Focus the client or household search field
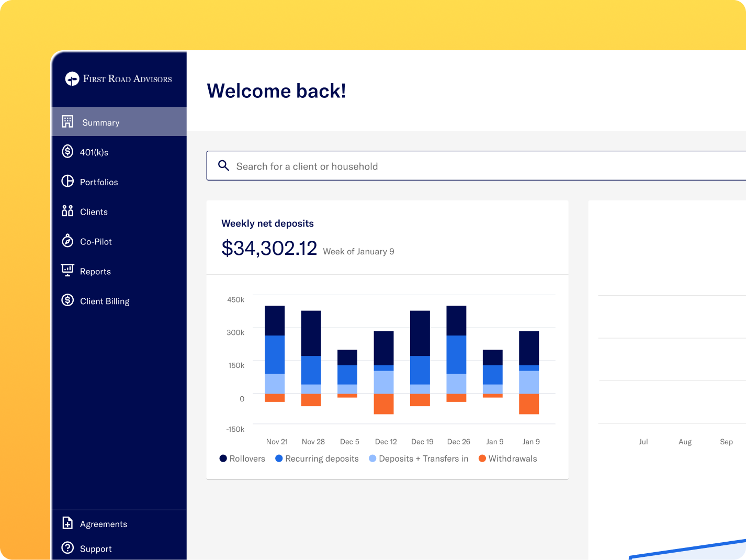The height and width of the screenshot is (560, 746). tap(476, 166)
